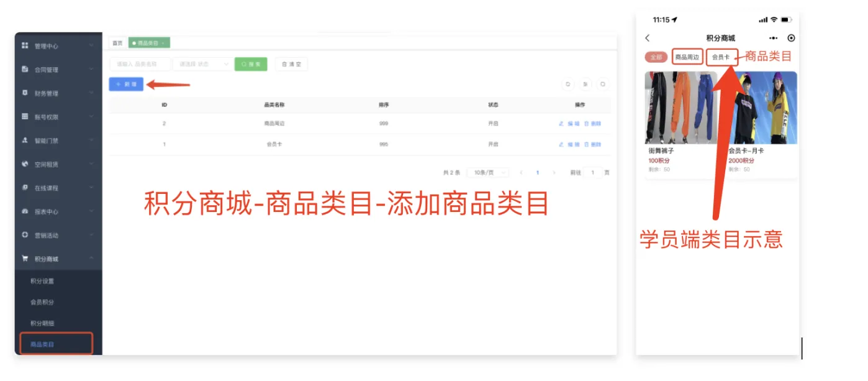The width and height of the screenshot is (868, 381).
Task: Tap the three-dot more icon in mobile header
Action: pyautogui.click(x=773, y=38)
